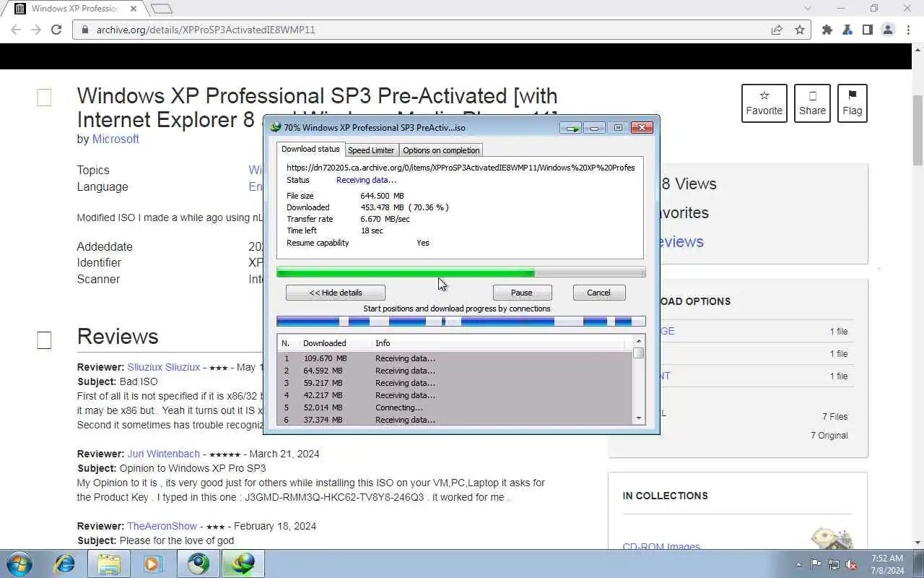The image size is (924, 578).
Task: Open the browser side panel
Action: (x=868, y=30)
